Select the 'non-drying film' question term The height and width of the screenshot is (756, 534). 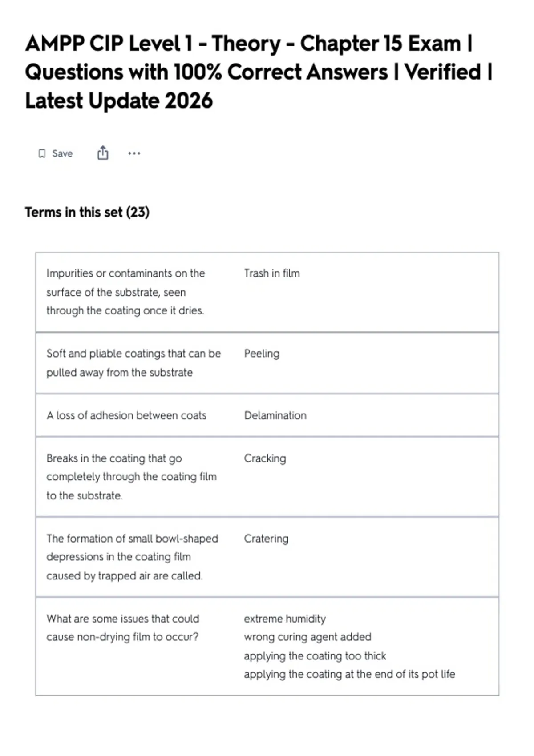click(x=123, y=628)
